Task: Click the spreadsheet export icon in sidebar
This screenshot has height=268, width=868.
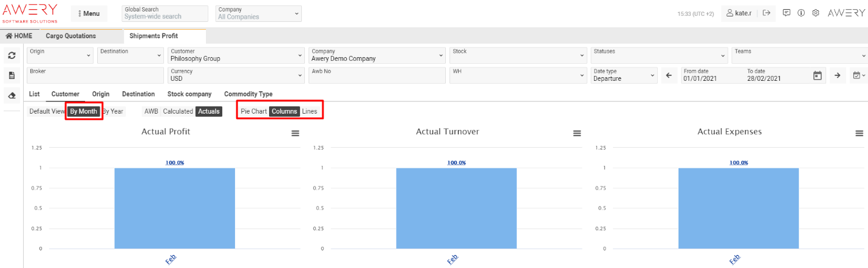Action: [12, 75]
